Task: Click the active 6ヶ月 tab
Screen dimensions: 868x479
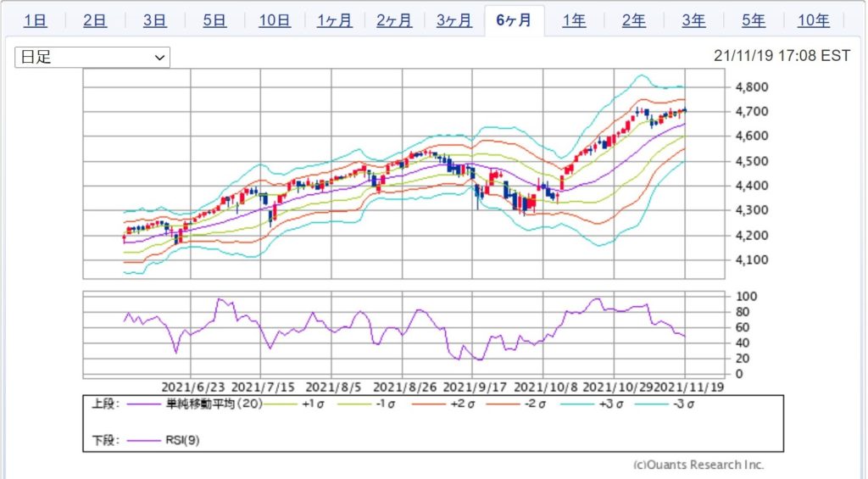Action: (514, 21)
